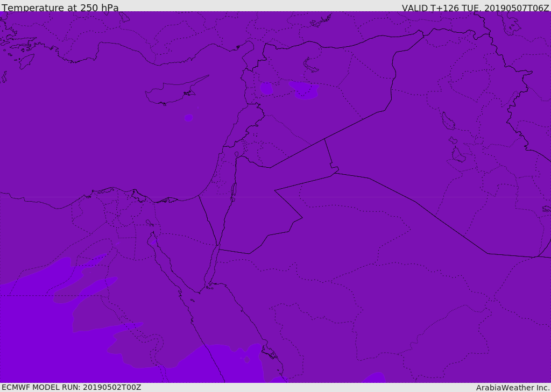Viewport: 551px width, 392px height.
Task: Click the bright purple patch at bottom right edge
Action: tap(375, 377)
